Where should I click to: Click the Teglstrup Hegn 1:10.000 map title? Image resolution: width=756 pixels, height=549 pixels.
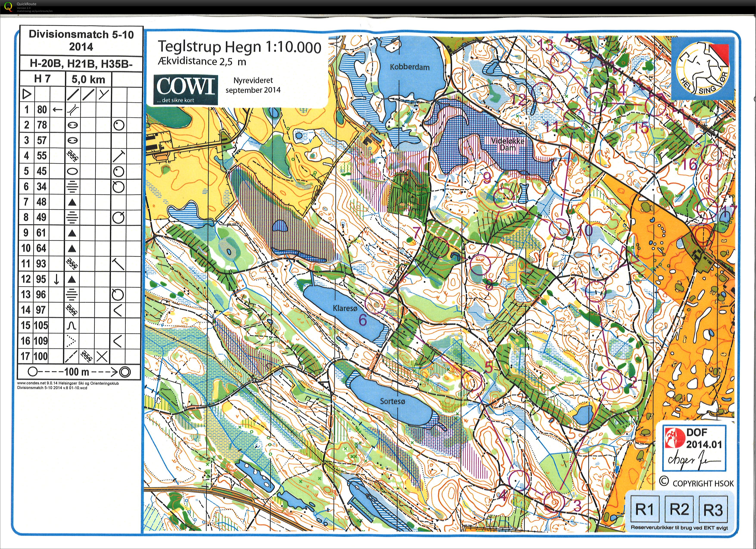(239, 47)
